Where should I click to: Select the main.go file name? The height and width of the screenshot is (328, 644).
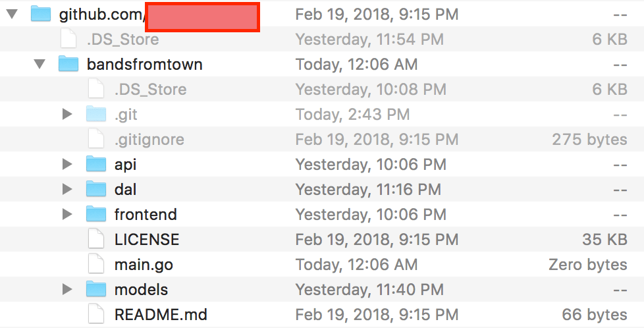pos(144,265)
